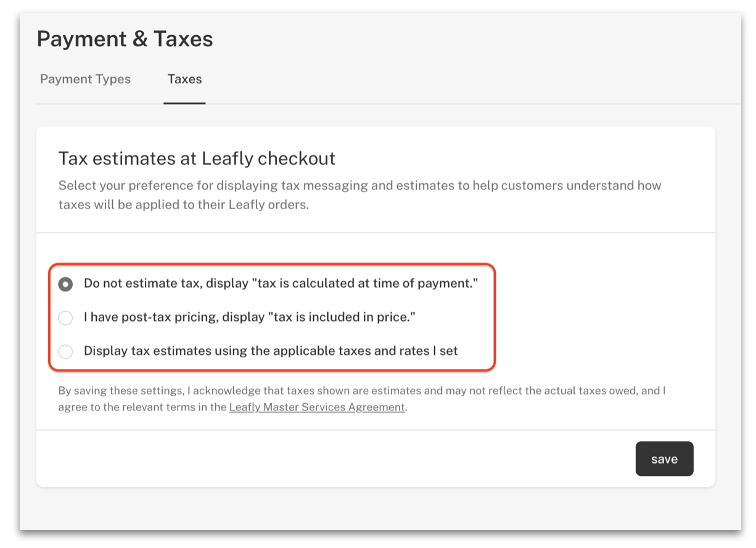Click the "taxes will be applied" description line

183,204
